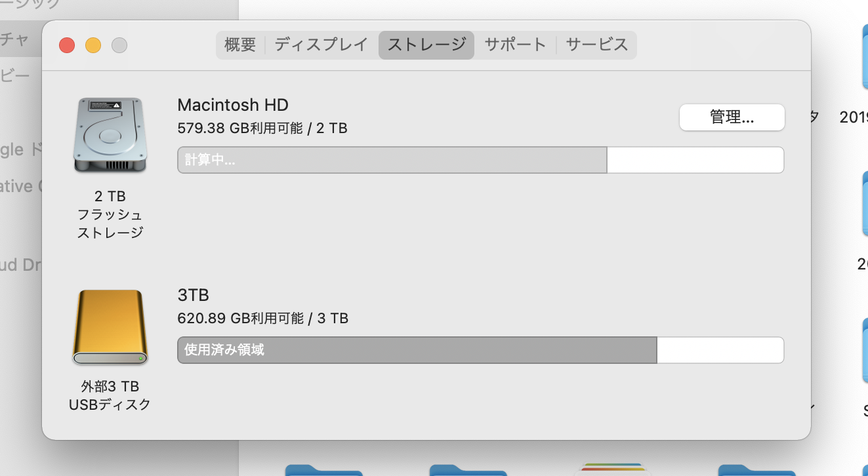The image size is (868, 476).
Task: Click the orange external USB disk icon
Action: 110,327
